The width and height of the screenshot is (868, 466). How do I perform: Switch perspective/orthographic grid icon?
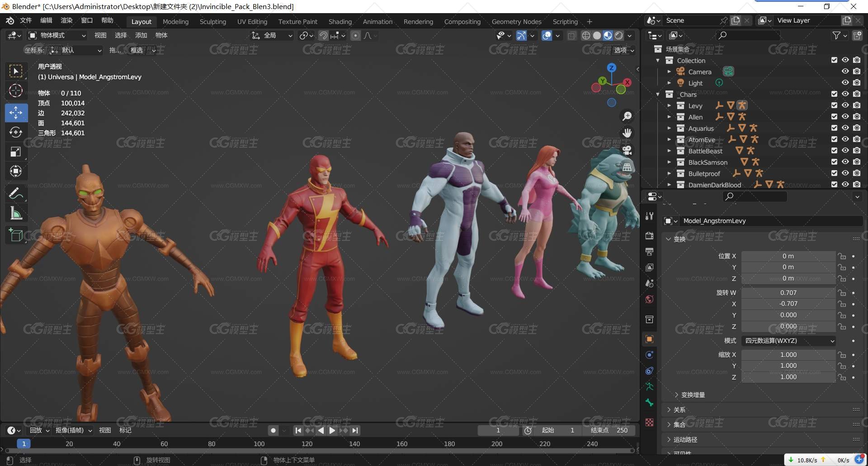[627, 167]
